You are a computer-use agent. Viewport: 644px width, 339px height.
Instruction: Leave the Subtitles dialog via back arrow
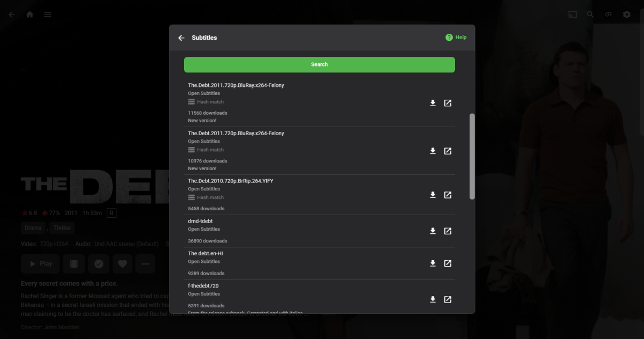pos(181,38)
